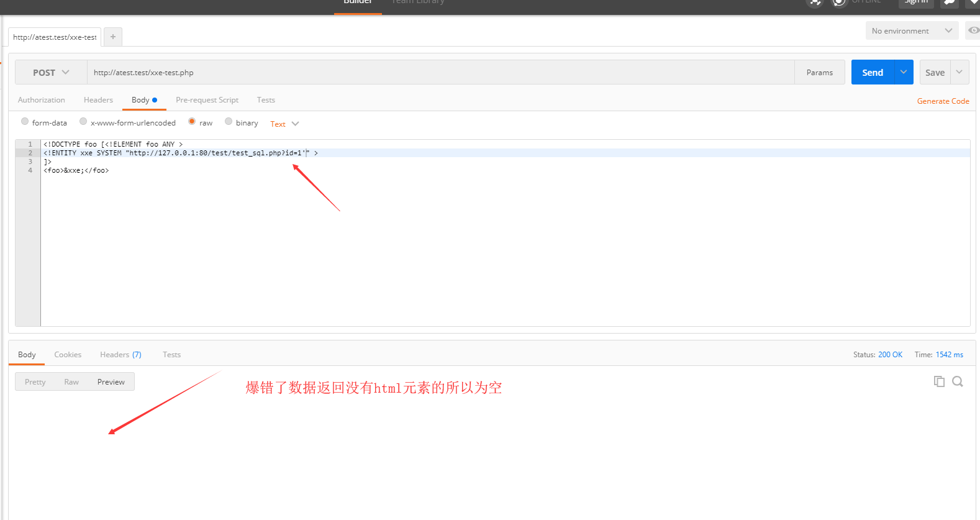Screen dimensions: 980x520
Task: Click the 200 OK status value
Action: coord(890,355)
